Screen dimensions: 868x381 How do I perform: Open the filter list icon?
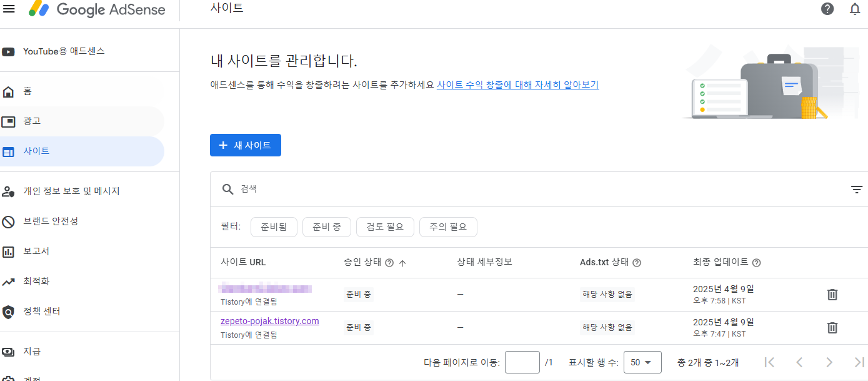pyautogui.click(x=857, y=190)
